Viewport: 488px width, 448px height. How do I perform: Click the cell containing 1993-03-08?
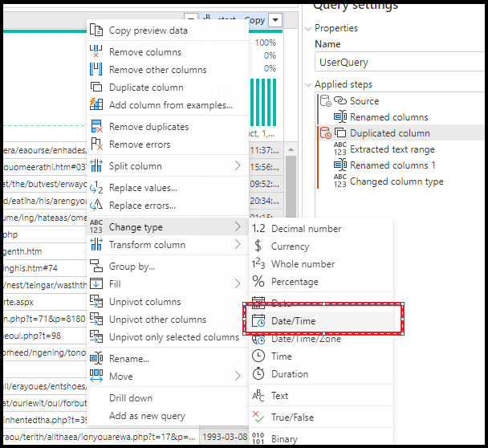(x=225, y=437)
